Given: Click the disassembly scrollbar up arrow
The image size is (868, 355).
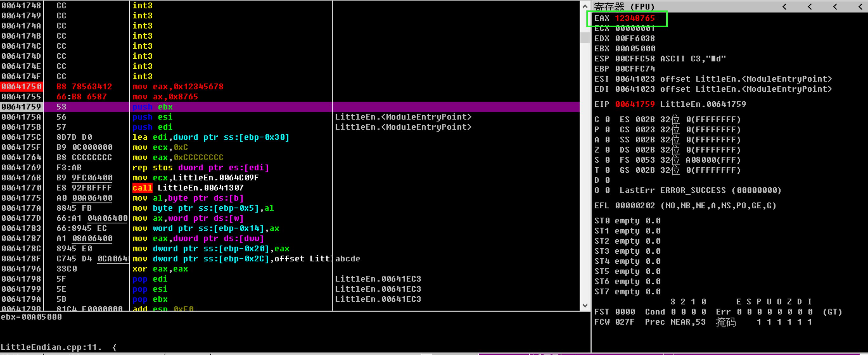Looking at the screenshot, I should pyautogui.click(x=585, y=6).
